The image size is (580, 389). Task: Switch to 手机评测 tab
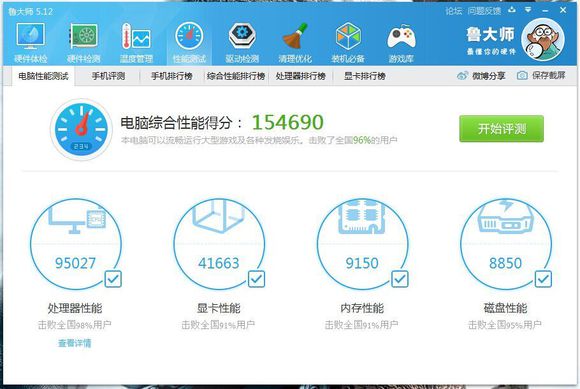pos(108,76)
